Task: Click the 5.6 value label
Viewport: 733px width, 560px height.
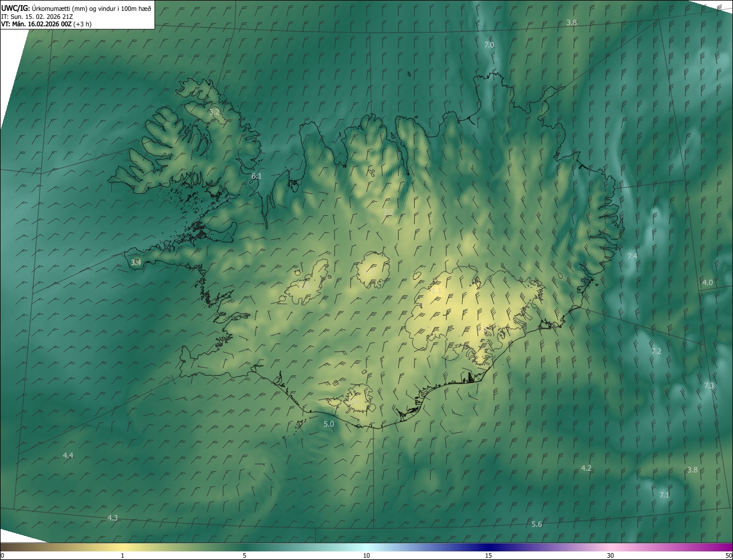Action: pos(537,524)
